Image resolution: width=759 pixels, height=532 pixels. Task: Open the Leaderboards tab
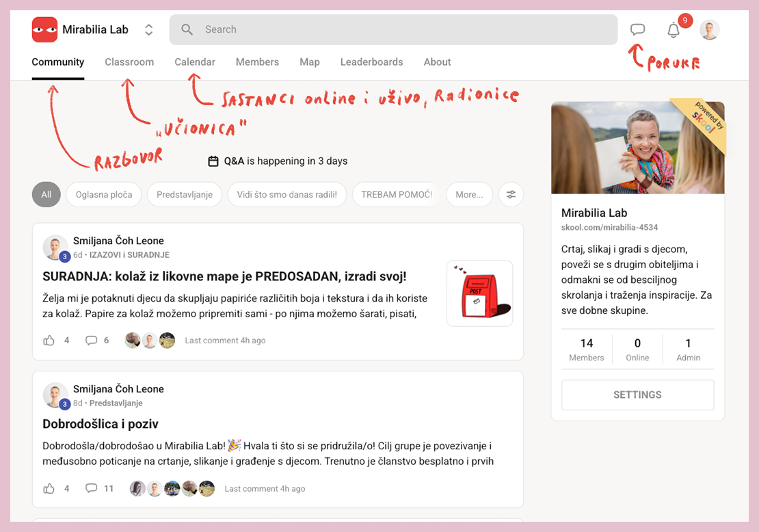click(371, 62)
